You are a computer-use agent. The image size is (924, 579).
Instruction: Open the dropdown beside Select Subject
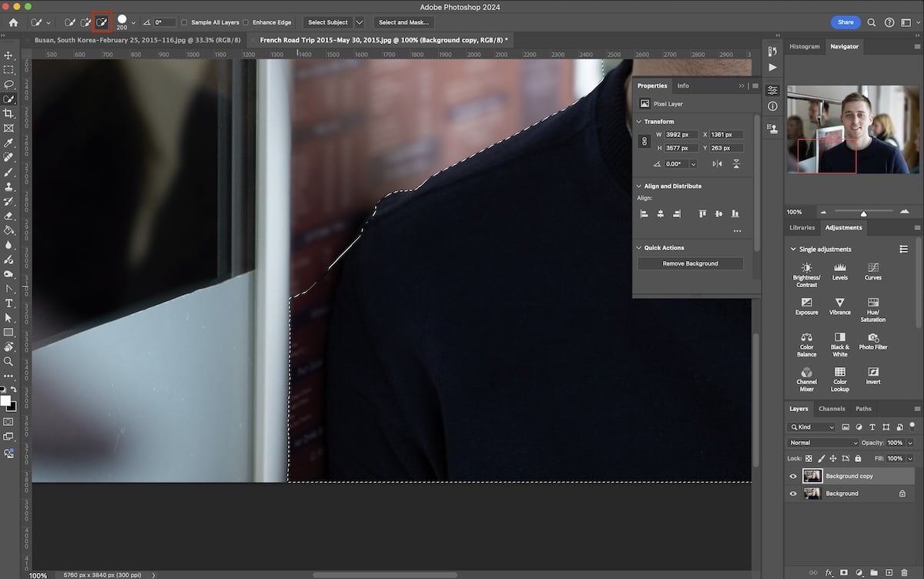point(359,22)
